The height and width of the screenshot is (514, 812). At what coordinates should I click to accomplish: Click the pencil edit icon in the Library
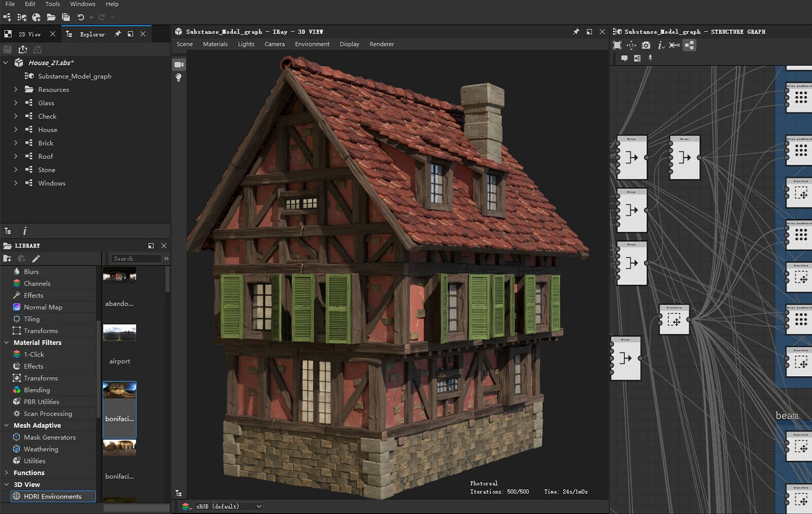point(36,259)
